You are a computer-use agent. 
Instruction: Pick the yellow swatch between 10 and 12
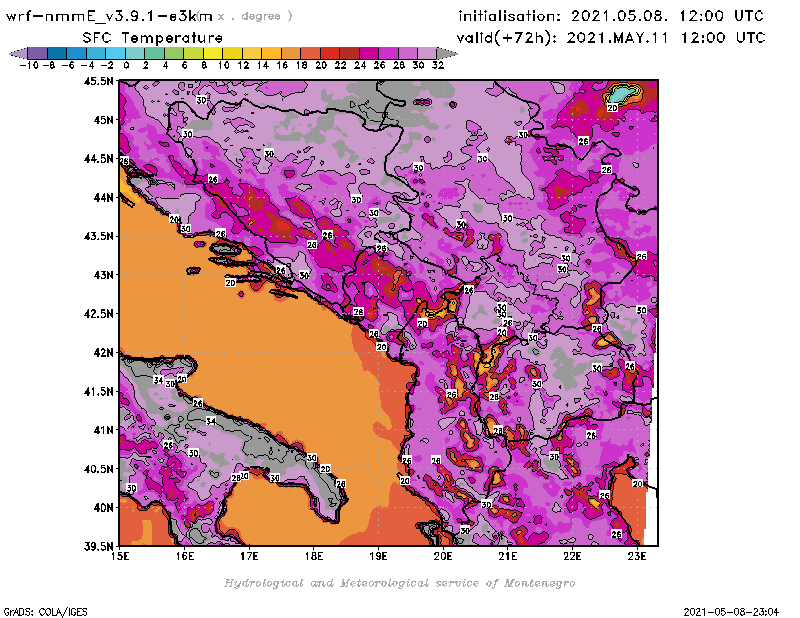pyautogui.click(x=232, y=52)
